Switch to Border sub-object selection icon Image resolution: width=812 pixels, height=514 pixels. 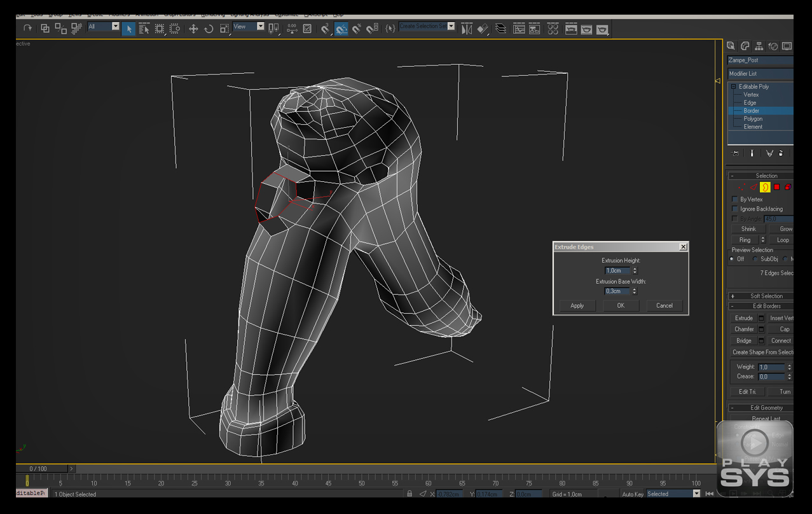765,187
